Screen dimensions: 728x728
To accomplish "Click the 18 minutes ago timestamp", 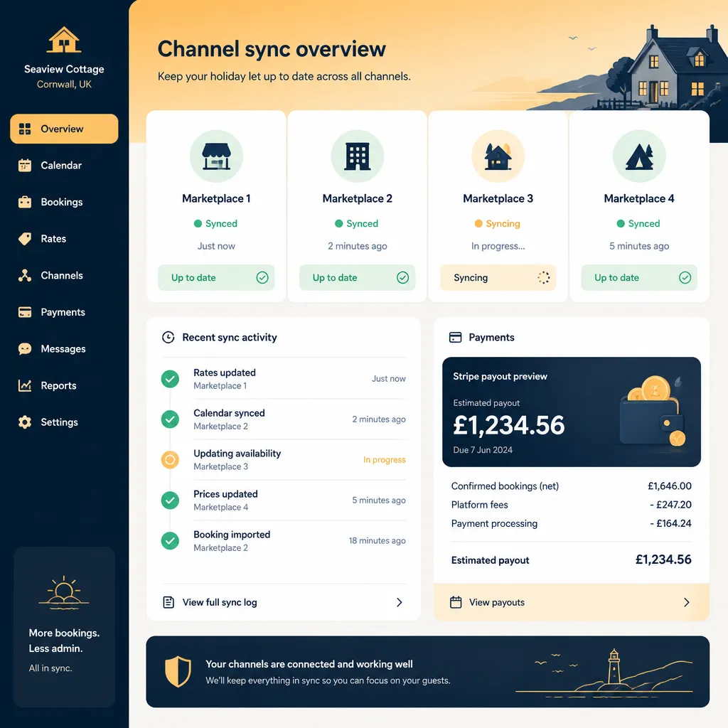I will click(x=377, y=540).
